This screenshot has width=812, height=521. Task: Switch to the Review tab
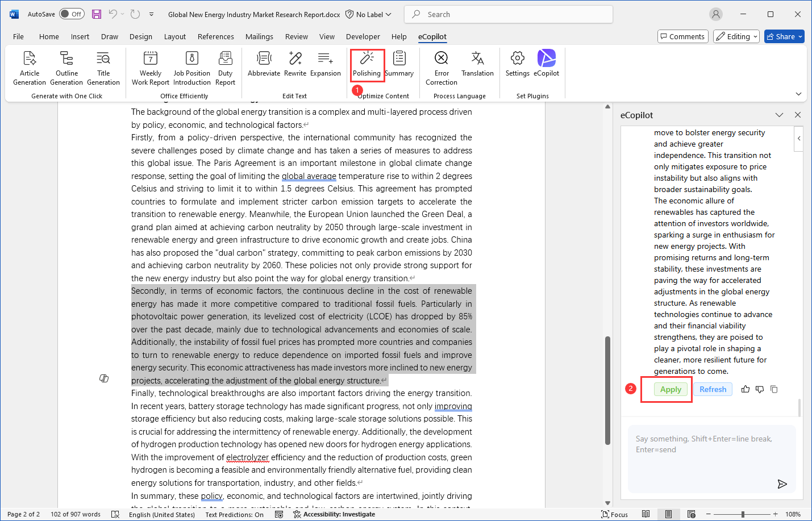coord(296,36)
